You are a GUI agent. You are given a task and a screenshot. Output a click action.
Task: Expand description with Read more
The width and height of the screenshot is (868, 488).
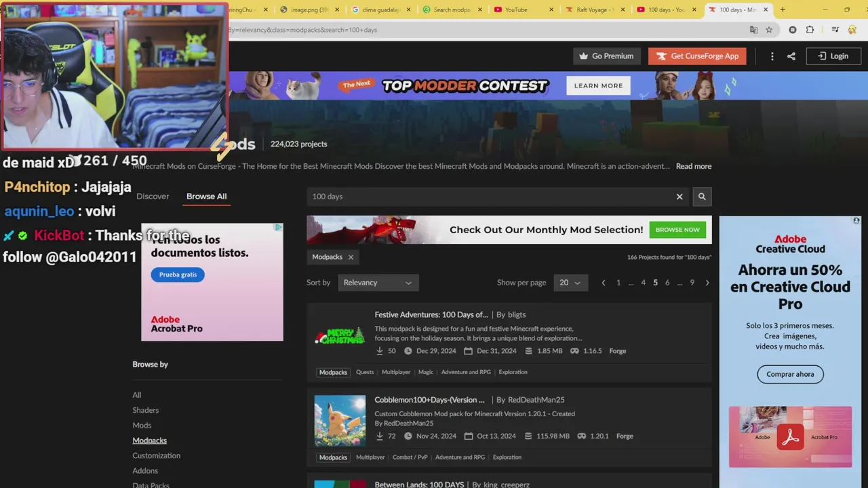click(x=694, y=166)
